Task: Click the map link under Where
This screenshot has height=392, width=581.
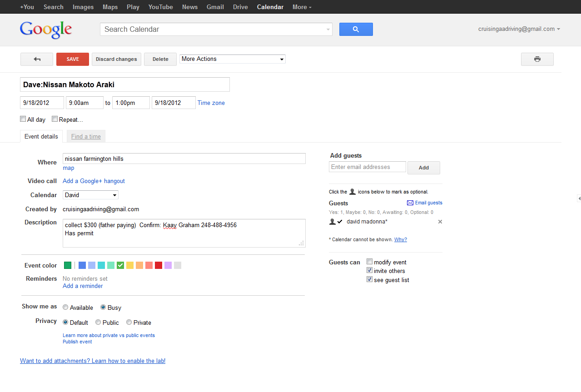Action: tap(69, 168)
